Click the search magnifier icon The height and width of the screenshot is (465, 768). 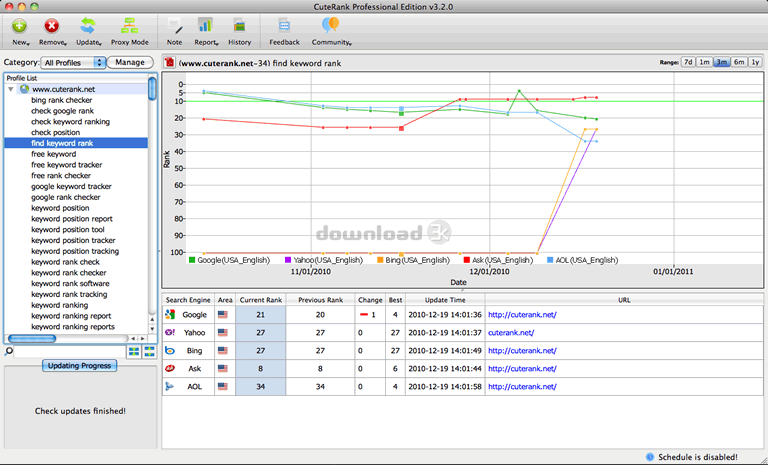(8, 351)
